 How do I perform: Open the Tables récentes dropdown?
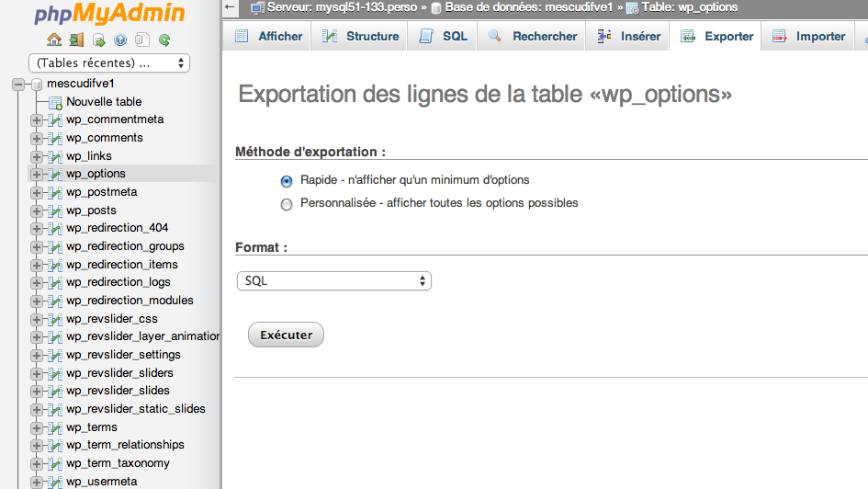point(109,63)
